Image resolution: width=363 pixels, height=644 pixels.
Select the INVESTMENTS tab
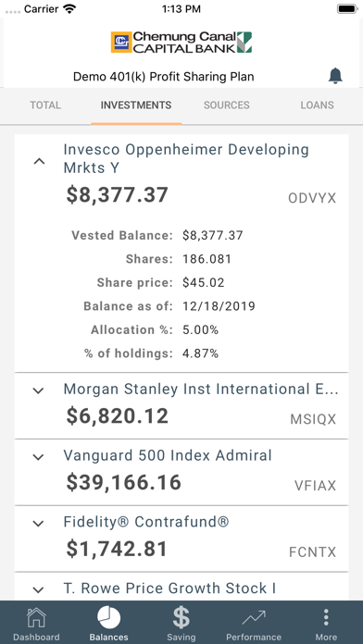pyautogui.click(x=136, y=105)
